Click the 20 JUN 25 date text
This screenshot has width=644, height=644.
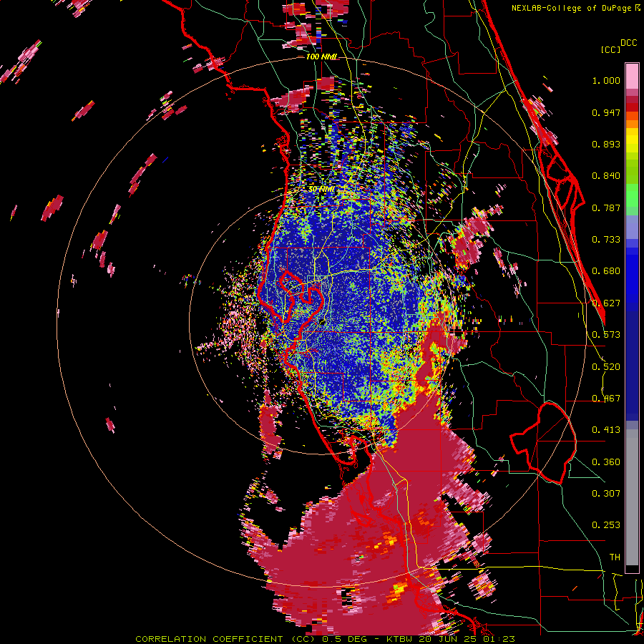449,639
